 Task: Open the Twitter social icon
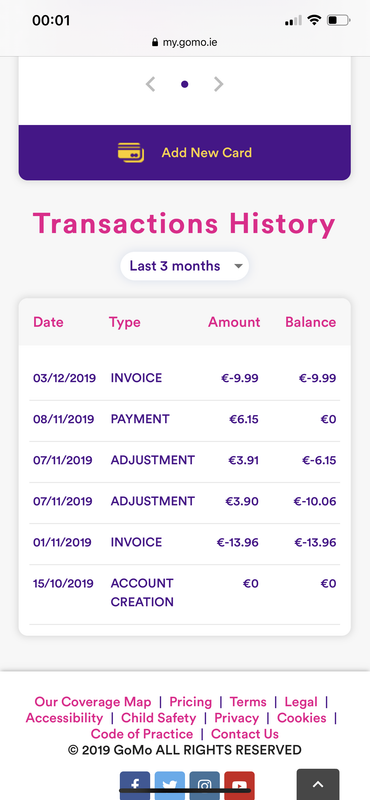[170, 785]
